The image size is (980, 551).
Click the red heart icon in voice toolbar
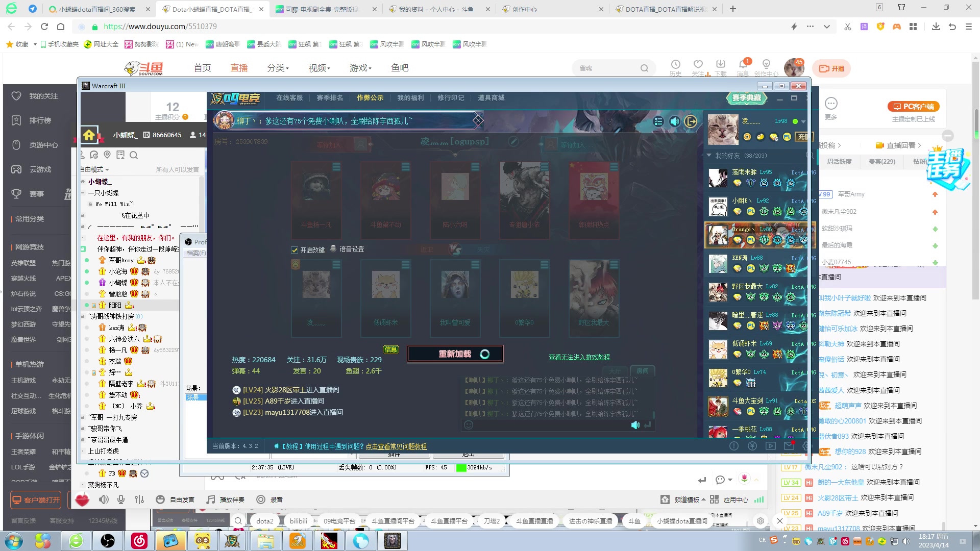[82, 500]
